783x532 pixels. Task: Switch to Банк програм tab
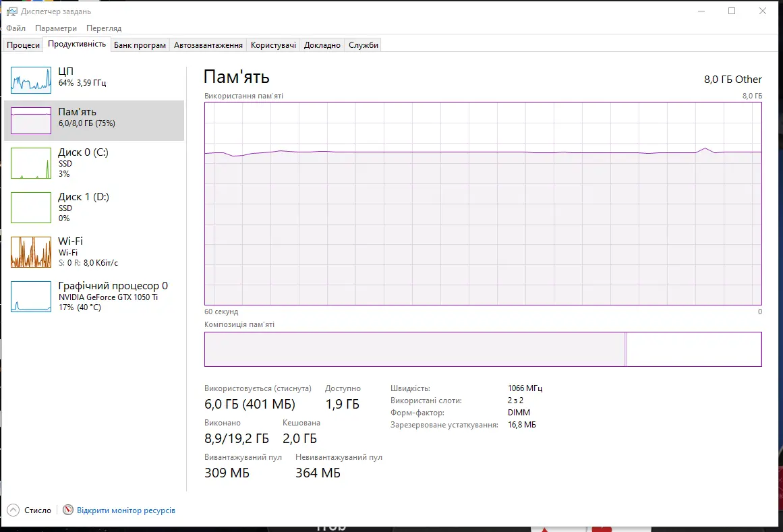(x=140, y=45)
